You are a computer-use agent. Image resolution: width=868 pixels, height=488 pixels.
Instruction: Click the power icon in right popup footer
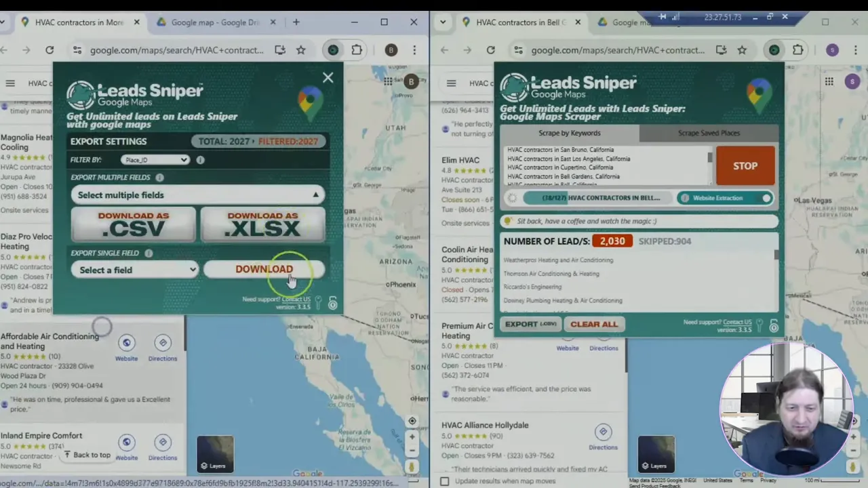tap(774, 327)
